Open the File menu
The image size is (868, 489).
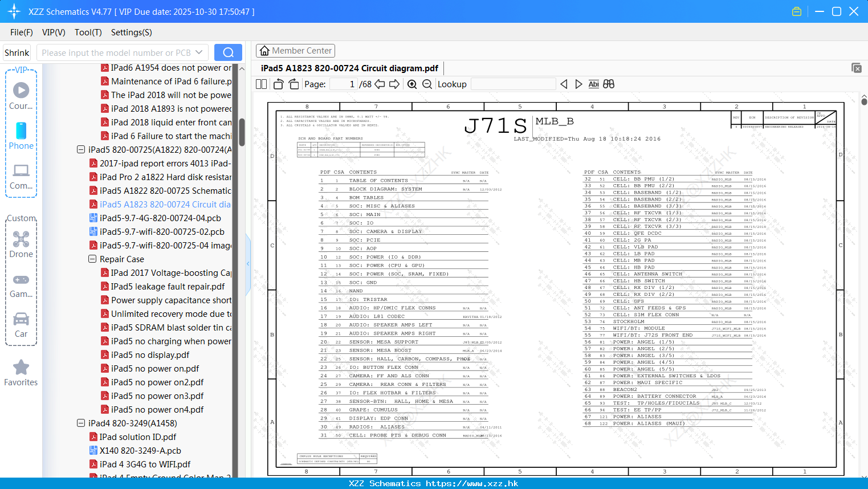[x=22, y=32]
